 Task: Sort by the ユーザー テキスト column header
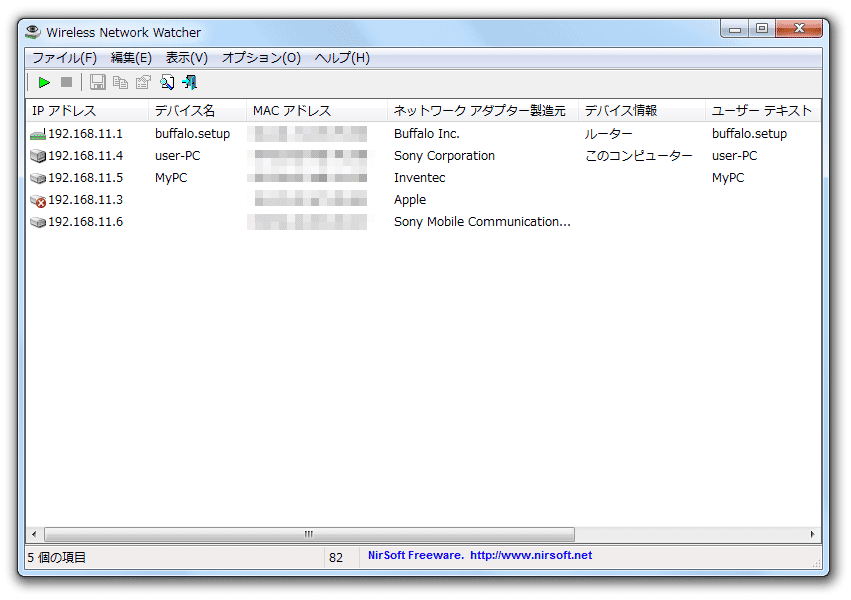[x=763, y=111]
